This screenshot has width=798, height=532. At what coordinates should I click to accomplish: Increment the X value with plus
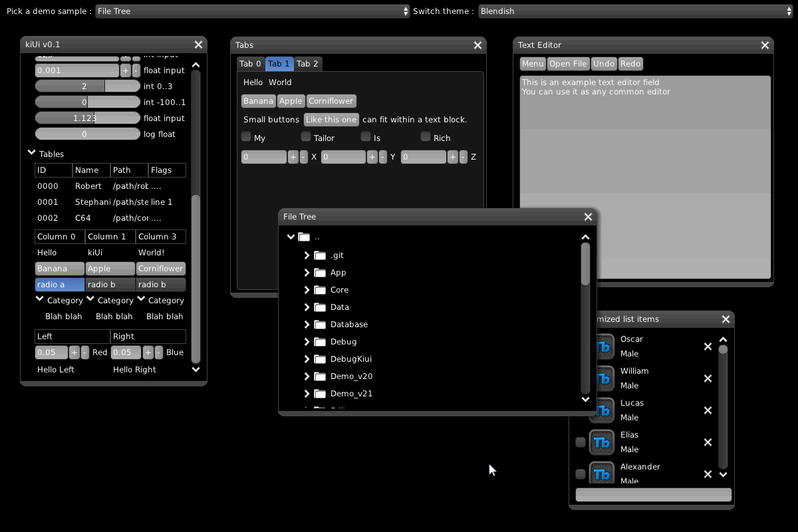(x=293, y=157)
